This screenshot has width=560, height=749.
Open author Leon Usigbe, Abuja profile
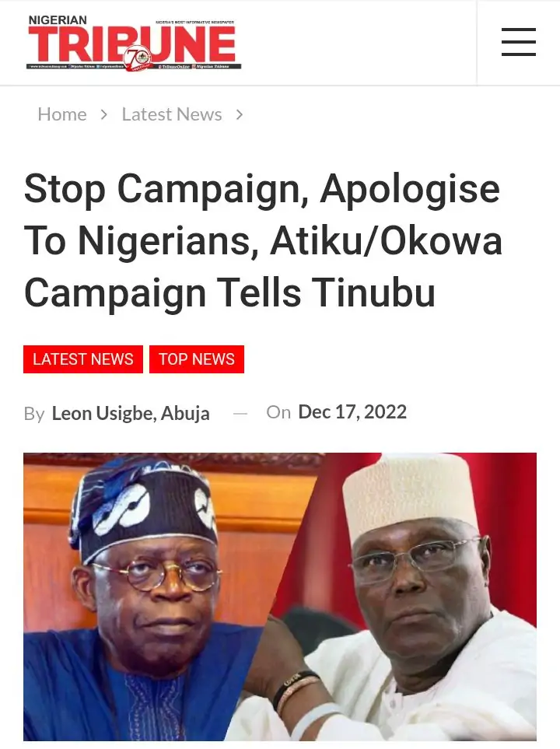pos(131,413)
